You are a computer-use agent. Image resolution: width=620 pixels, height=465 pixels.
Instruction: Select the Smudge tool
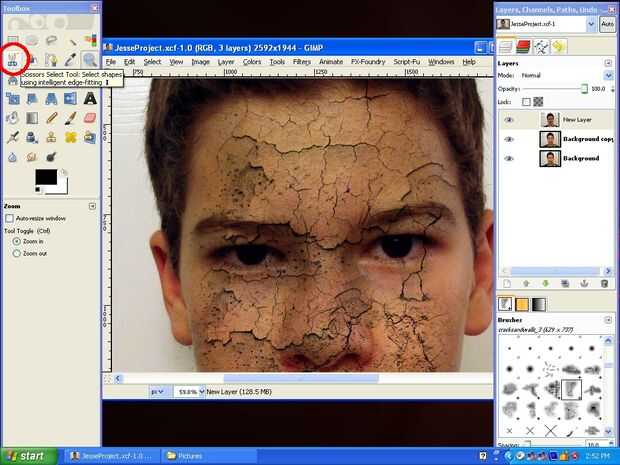click(32, 157)
